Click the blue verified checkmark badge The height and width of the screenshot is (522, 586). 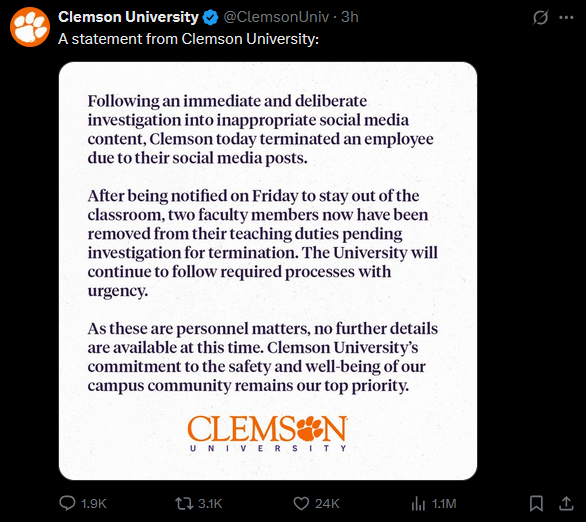click(210, 18)
